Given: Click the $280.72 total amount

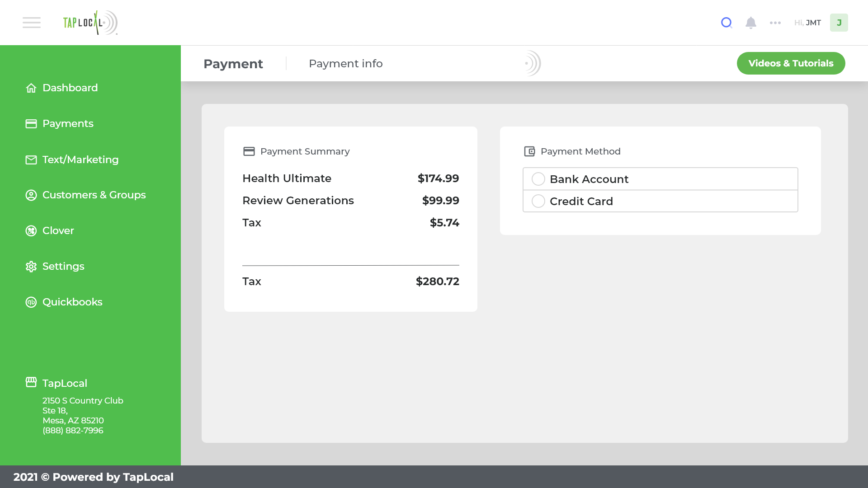Looking at the screenshot, I should pos(438,282).
